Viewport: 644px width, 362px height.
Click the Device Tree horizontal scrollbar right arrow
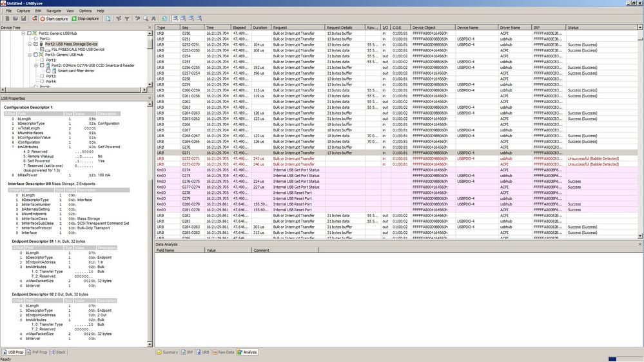click(144, 90)
